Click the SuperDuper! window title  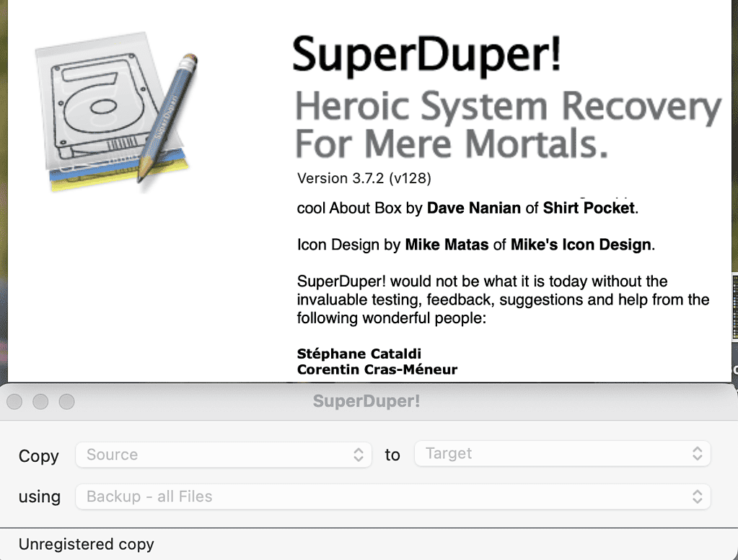(366, 401)
